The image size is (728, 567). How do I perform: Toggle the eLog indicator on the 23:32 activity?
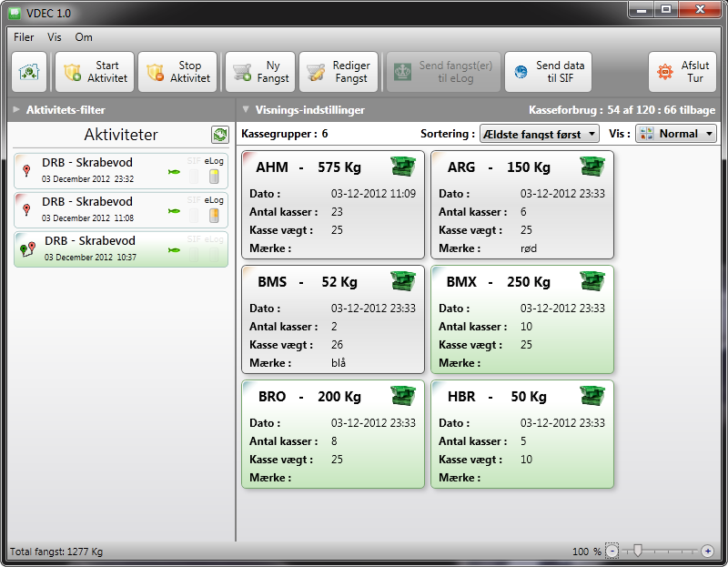point(214,177)
